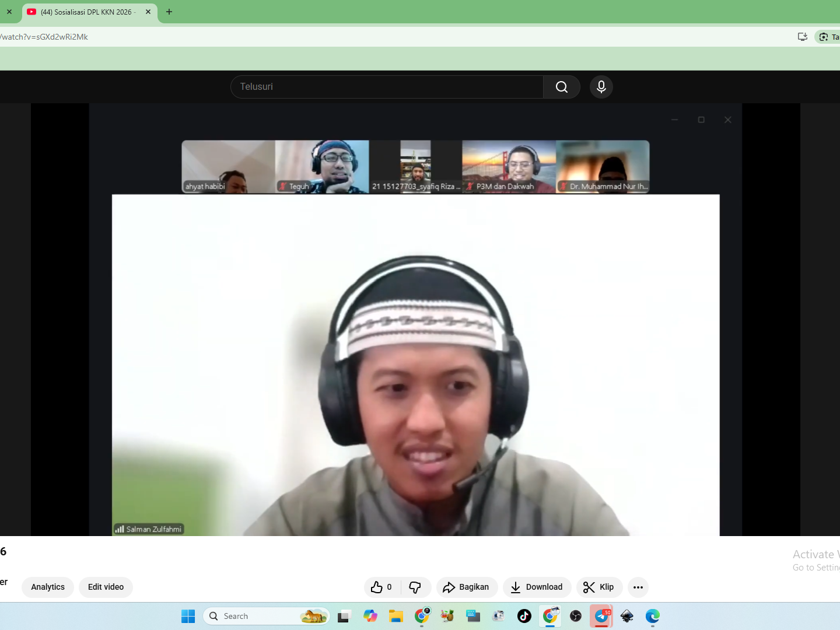Open the Bagikan share dialog

pos(466,587)
